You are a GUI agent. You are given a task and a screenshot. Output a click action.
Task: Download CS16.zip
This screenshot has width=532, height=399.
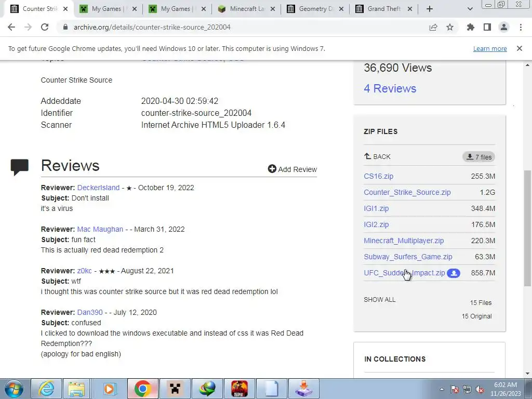pos(378,176)
